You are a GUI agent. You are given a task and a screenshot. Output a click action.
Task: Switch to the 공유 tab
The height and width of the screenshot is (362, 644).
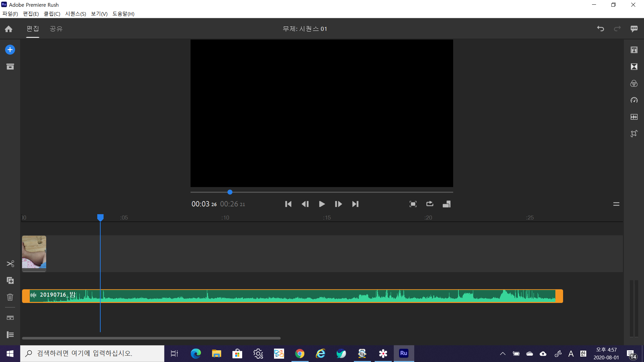pyautogui.click(x=56, y=29)
